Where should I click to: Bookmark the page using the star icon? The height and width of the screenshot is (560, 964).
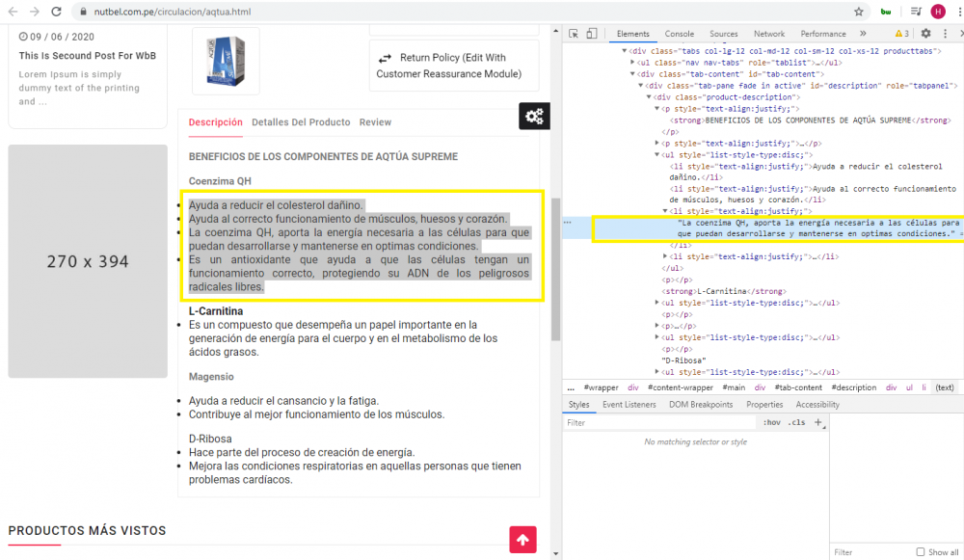pyautogui.click(x=858, y=13)
